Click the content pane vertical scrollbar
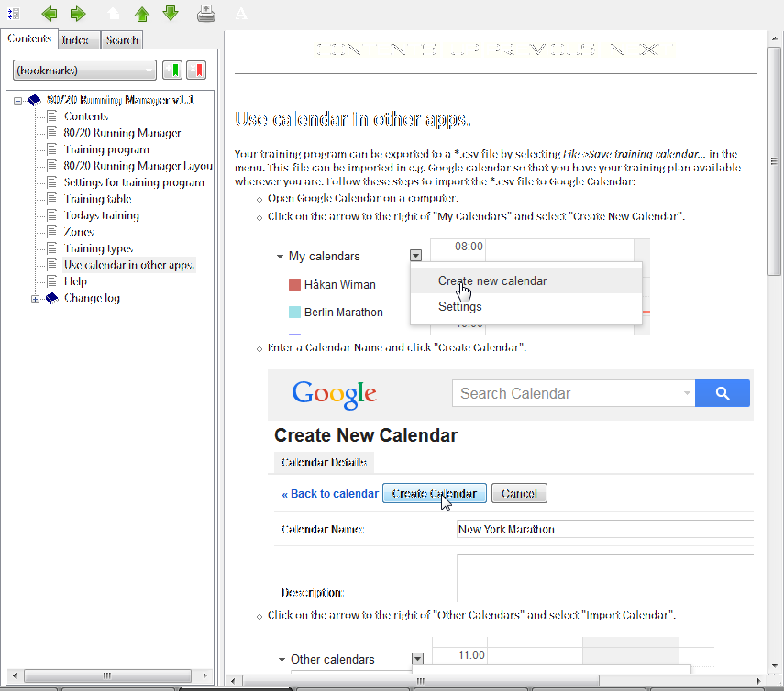Image resolution: width=784 pixels, height=691 pixels. (x=776, y=367)
